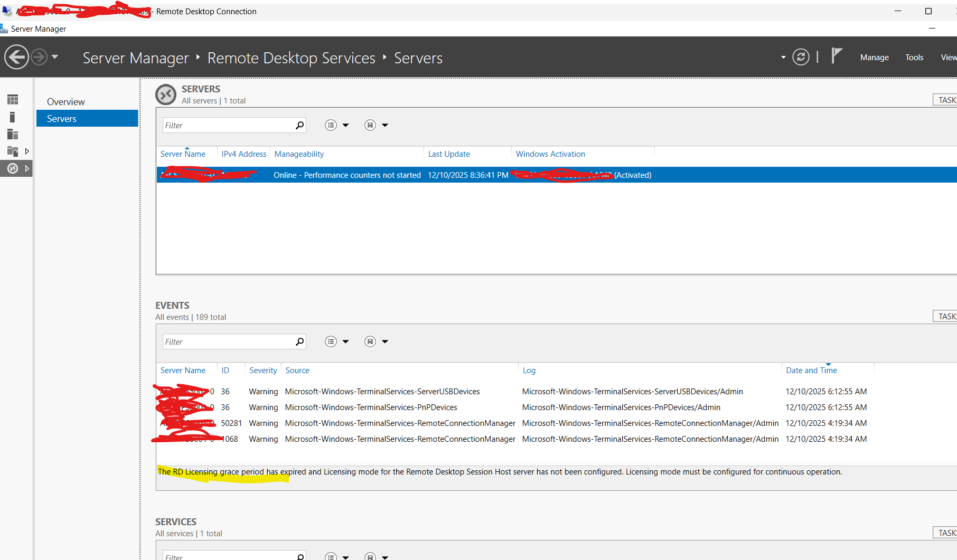Open the Manage menu
The width and height of the screenshot is (957, 560).
pyautogui.click(x=874, y=58)
